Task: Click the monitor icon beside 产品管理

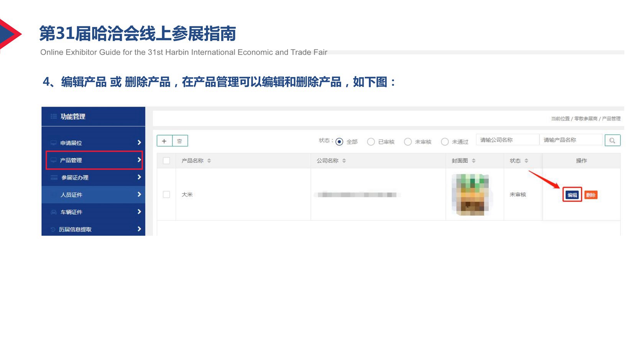Action: [x=54, y=160]
